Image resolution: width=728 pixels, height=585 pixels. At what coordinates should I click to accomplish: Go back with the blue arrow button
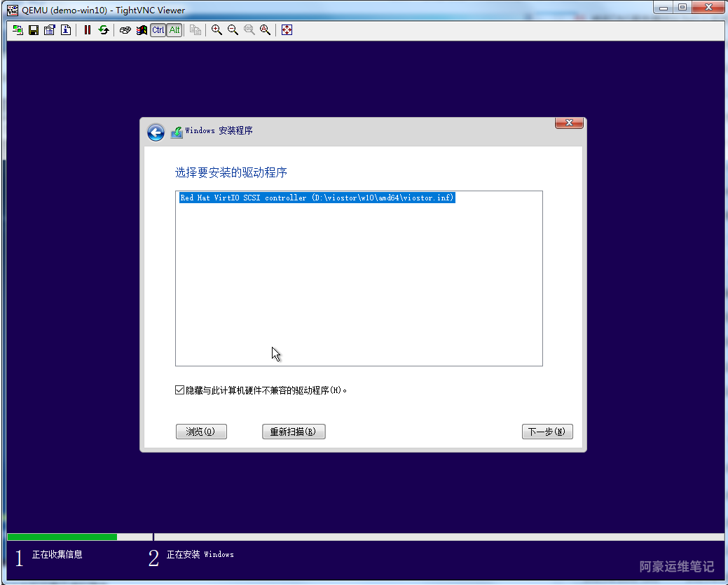click(156, 132)
